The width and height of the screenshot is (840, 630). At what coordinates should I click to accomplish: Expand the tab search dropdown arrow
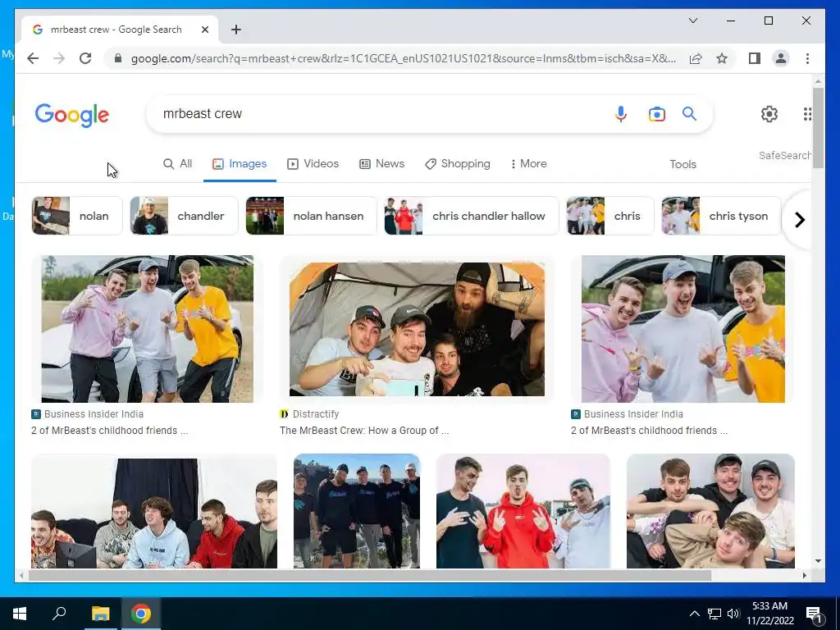[692, 21]
